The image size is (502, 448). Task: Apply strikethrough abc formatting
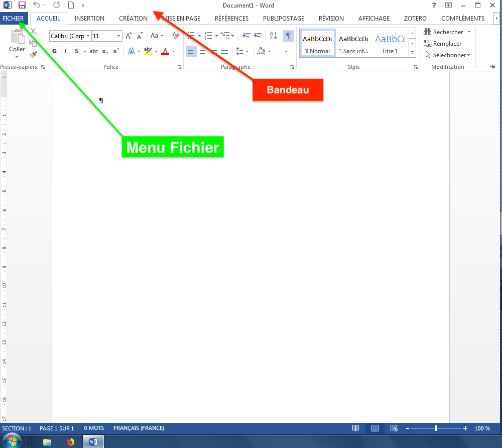coord(94,51)
